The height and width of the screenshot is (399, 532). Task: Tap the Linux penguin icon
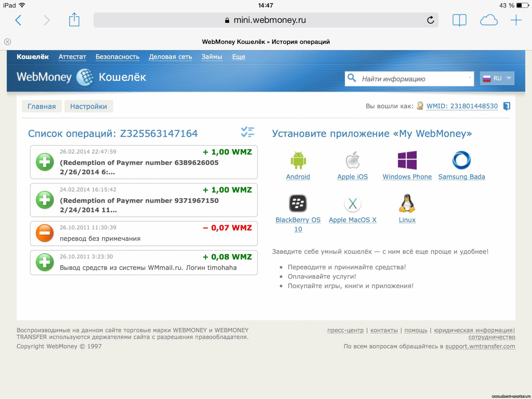407,203
